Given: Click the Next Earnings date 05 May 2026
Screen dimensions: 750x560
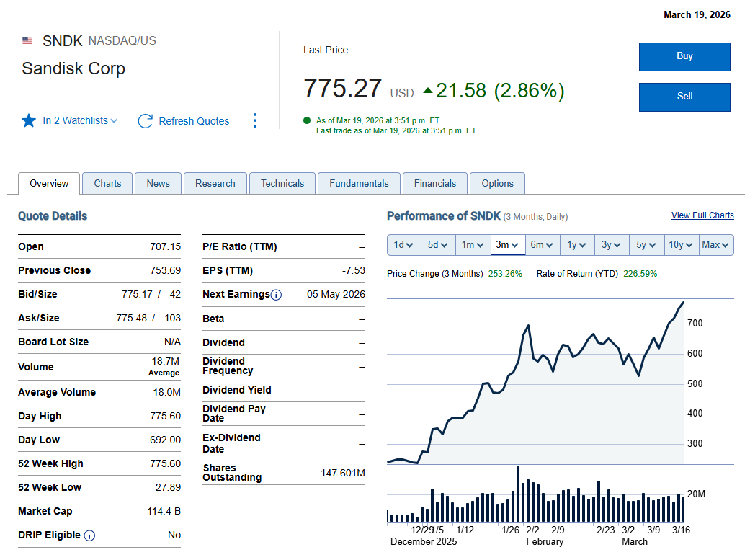Looking at the screenshot, I should pos(336,294).
